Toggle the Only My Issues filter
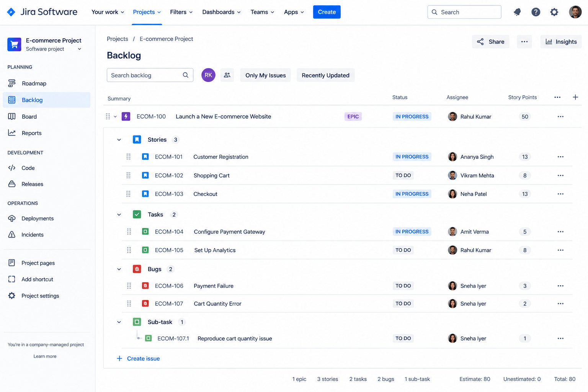The width and height of the screenshot is (588, 392). [266, 75]
